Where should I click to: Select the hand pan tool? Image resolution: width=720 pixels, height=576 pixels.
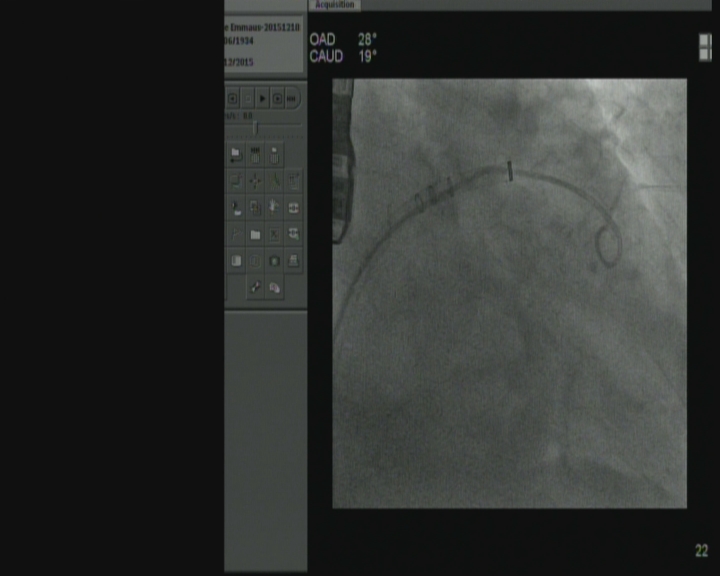275,208
